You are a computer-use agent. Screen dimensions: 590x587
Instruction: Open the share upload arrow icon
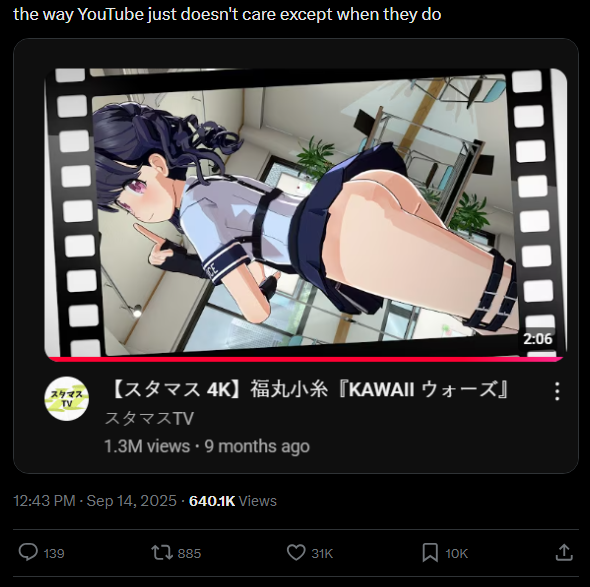[x=564, y=552]
